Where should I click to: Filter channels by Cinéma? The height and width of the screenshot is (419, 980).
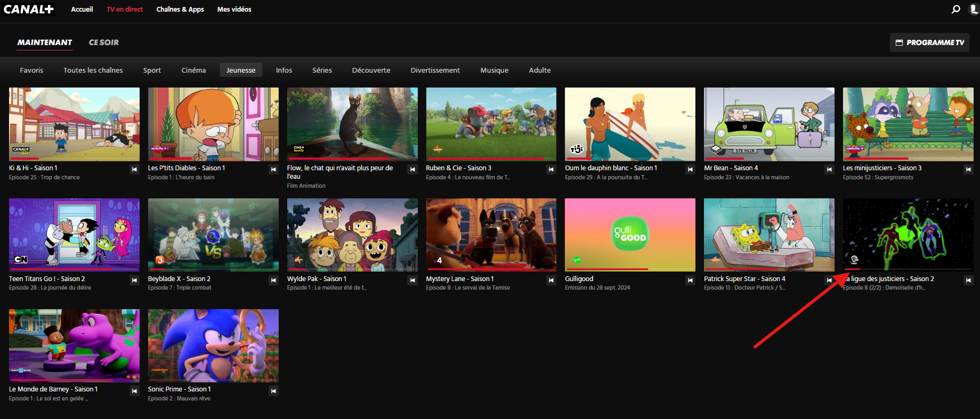click(193, 70)
